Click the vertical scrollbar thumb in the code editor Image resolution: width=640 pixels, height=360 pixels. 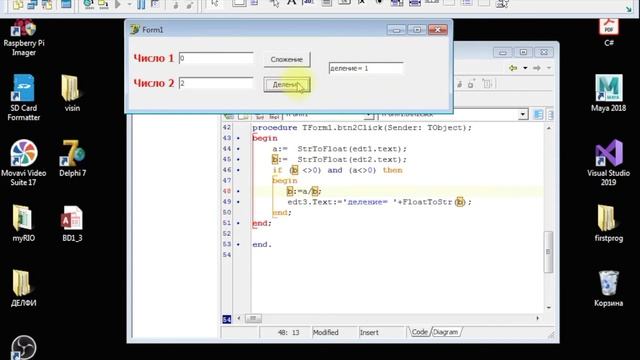click(549, 252)
